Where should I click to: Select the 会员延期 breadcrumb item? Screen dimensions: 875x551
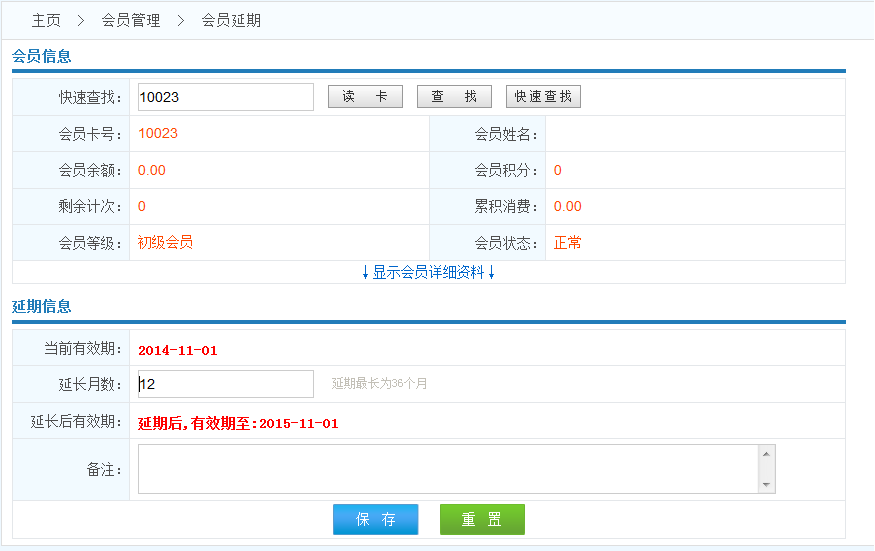point(231,20)
